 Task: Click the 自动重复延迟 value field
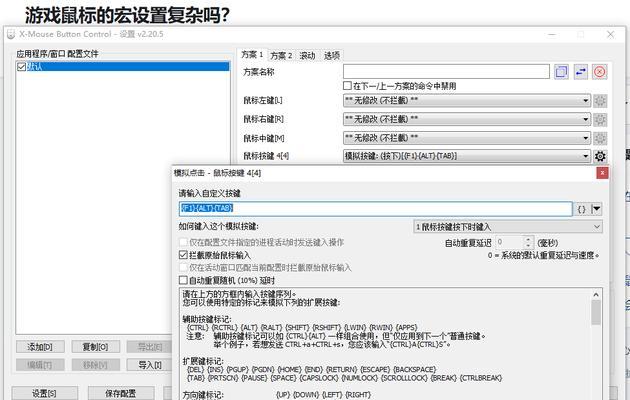tap(510, 242)
